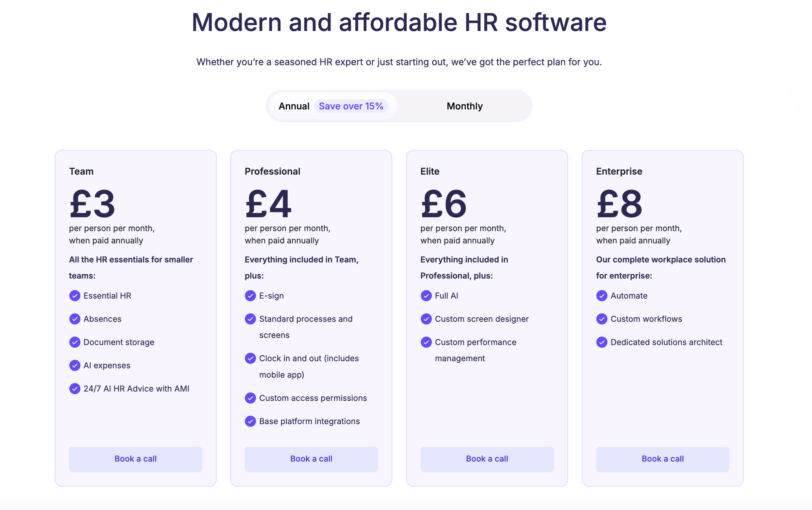Click checkmark icon next to AI expenses
The image size is (812, 510).
[75, 365]
